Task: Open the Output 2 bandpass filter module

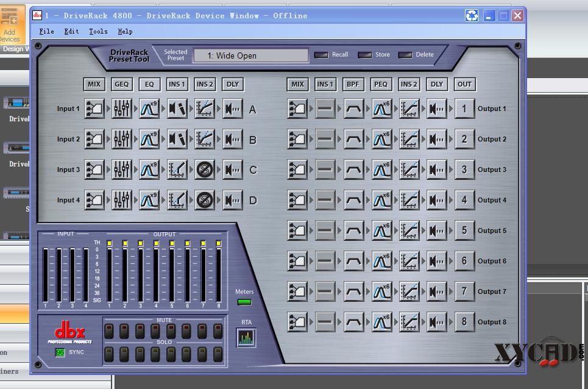Action: coord(353,139)
